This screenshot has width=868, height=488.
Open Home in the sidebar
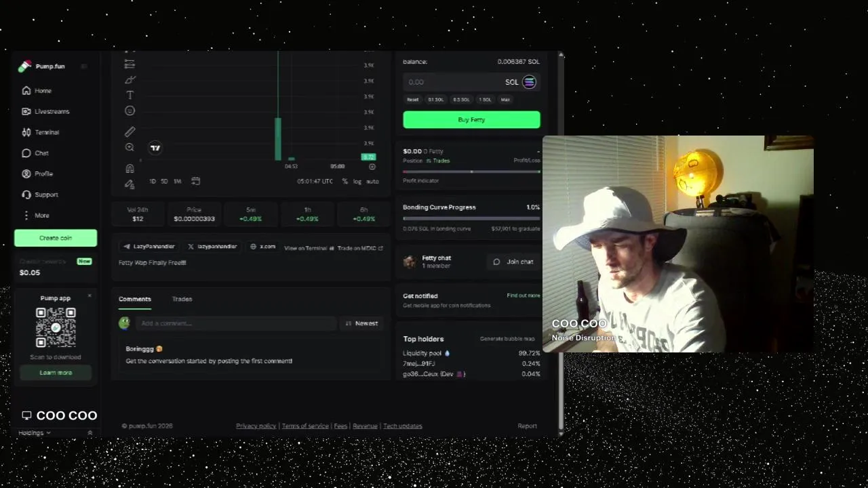[37, 91]
